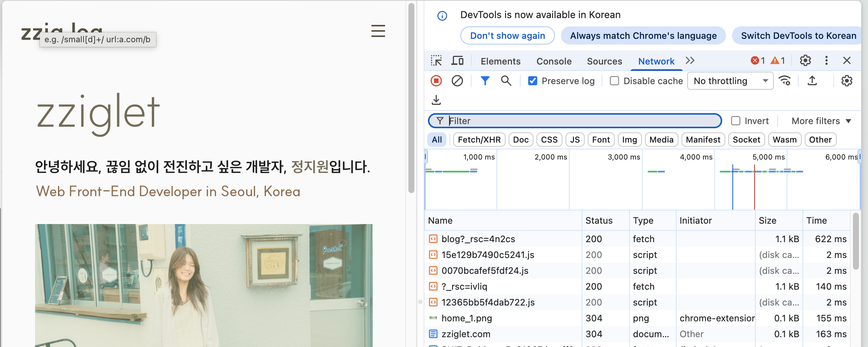The height and width of the screenshot is (347, 868).
Task: Click the import HAR upload icon
Action: (x=812, y=81)
